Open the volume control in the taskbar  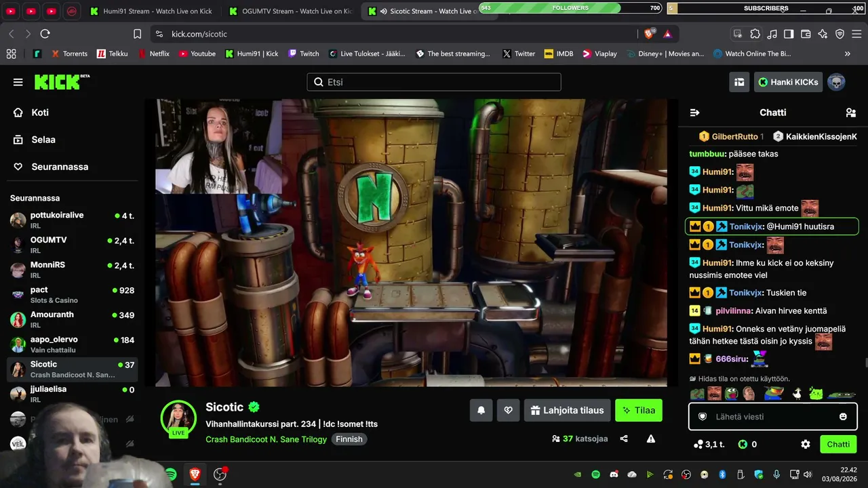[x=807, y=474]
